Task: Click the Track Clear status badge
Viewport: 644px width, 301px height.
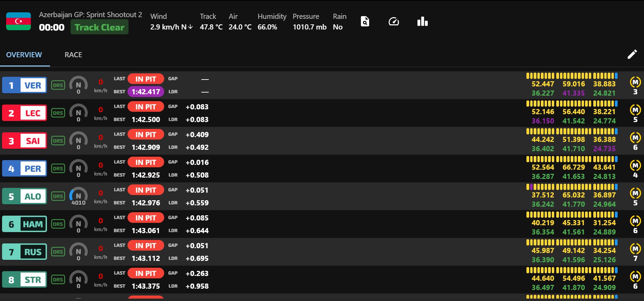Action: point(99,27)
